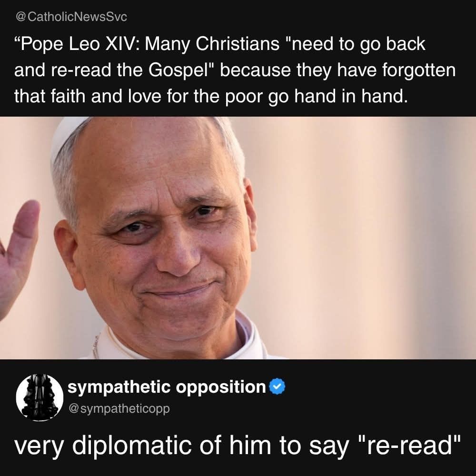Open the @CatholicNewsSvc handle
Screen dimensions: 476x476
[71, 17]
